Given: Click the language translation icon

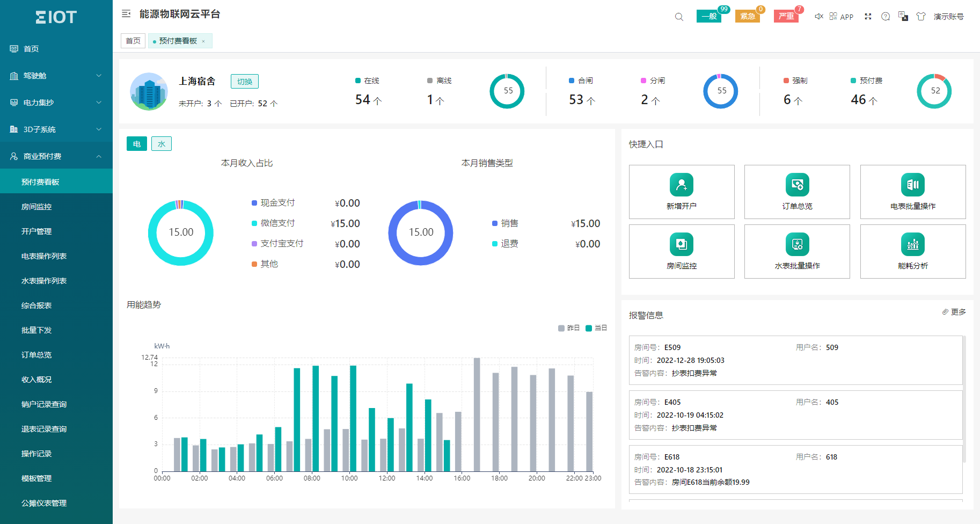Looking at the screenshot, I should click(x=903, y=17).
